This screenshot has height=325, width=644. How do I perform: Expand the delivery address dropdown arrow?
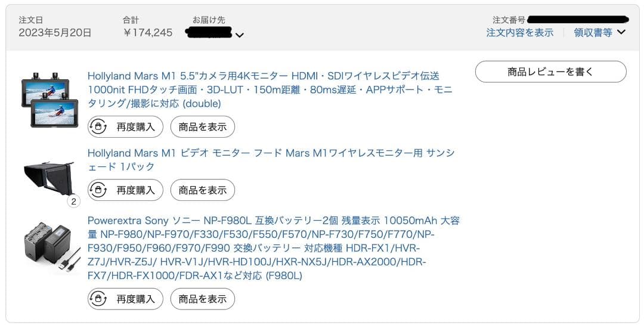click(239, 35)
